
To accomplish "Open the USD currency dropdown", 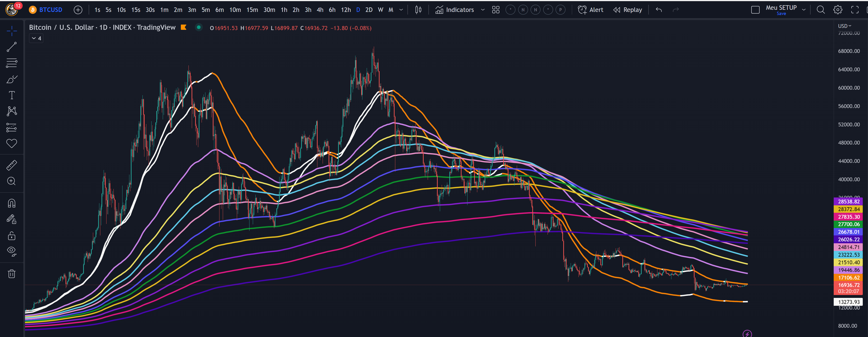I will (x=844, y=26).
